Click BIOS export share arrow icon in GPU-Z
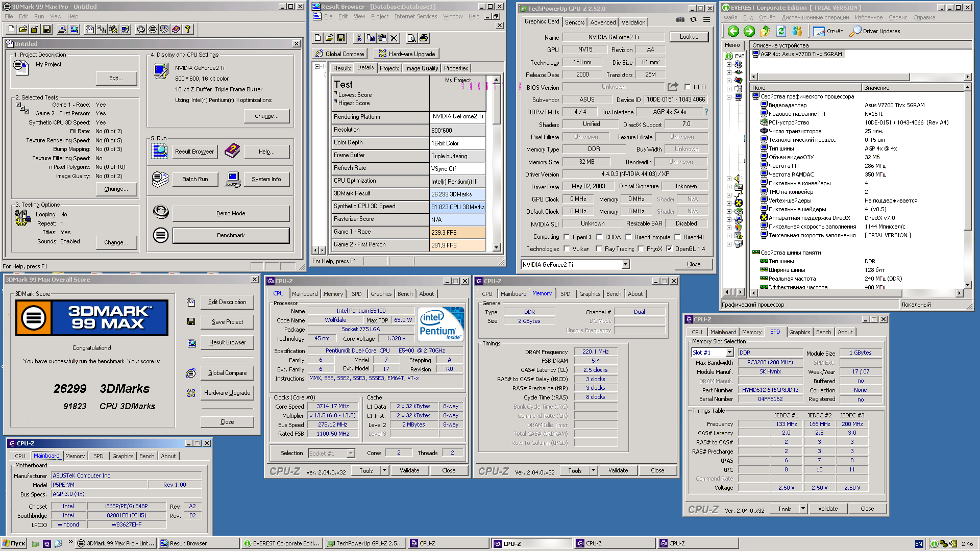This screenshot has height=551, width=980. pyautogui.click(x=673, y=87)
